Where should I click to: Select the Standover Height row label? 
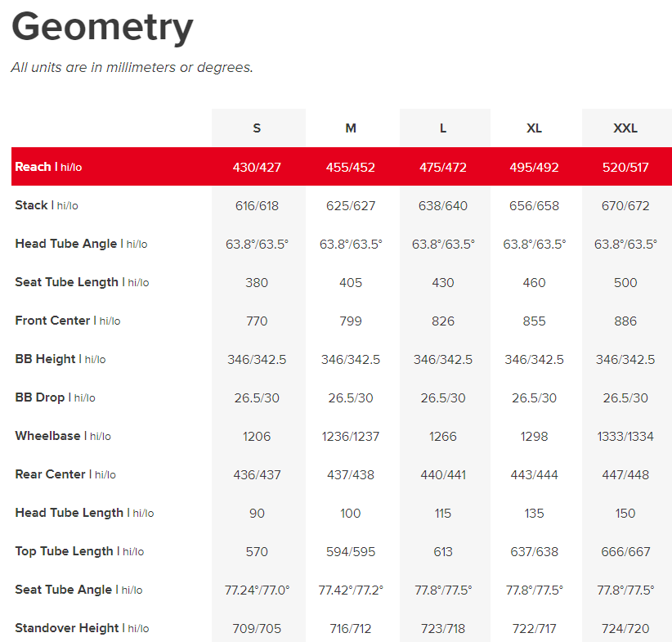pyautogui.click(x=82, y=628)
